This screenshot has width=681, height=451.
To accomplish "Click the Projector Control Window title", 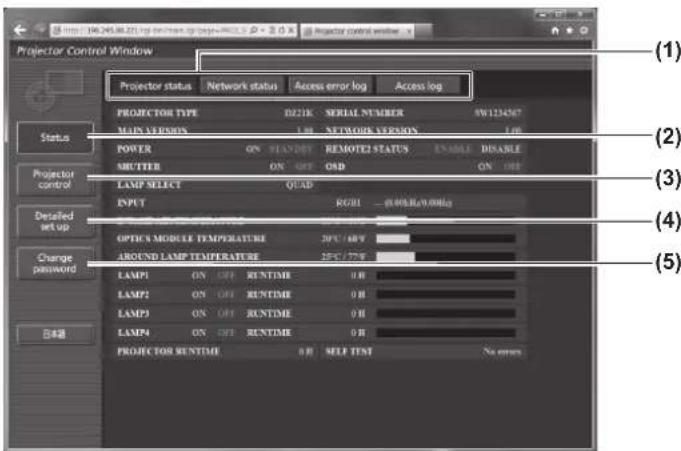I will pos(85,51).
